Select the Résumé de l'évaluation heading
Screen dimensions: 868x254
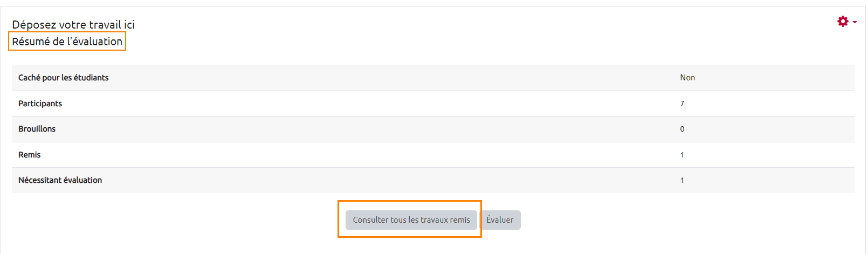click(x=67, y=42)
